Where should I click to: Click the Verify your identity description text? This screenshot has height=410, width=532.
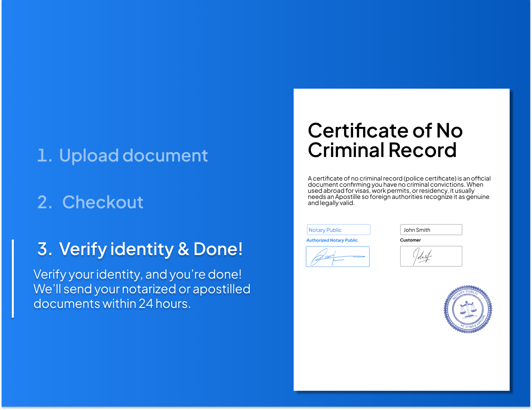pyautogui.click(x=142, y=289)
